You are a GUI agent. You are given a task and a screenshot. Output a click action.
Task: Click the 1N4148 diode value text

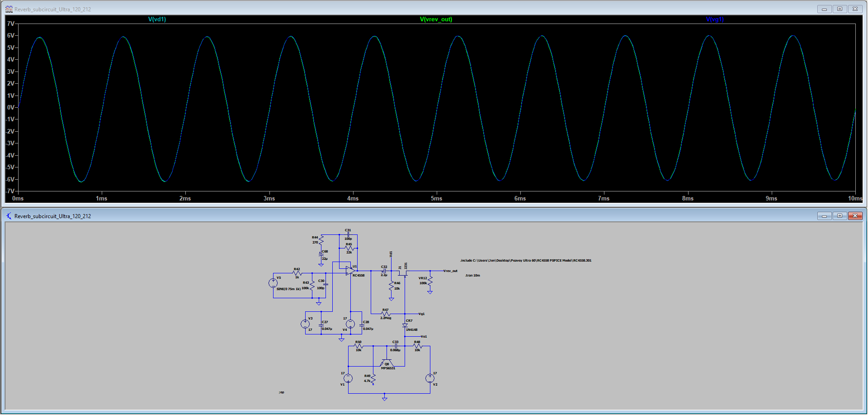tap(411, 329)
